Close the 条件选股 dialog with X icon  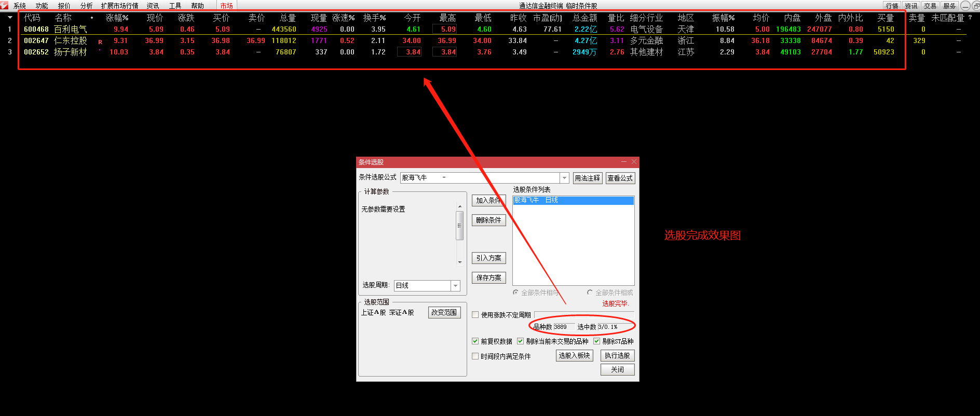tap(634, 162)
